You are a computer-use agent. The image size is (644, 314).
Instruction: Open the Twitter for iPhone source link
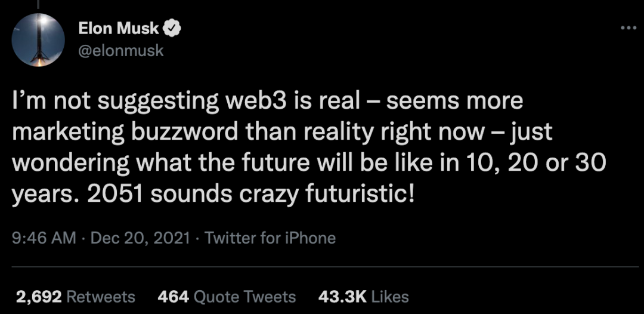270,238
